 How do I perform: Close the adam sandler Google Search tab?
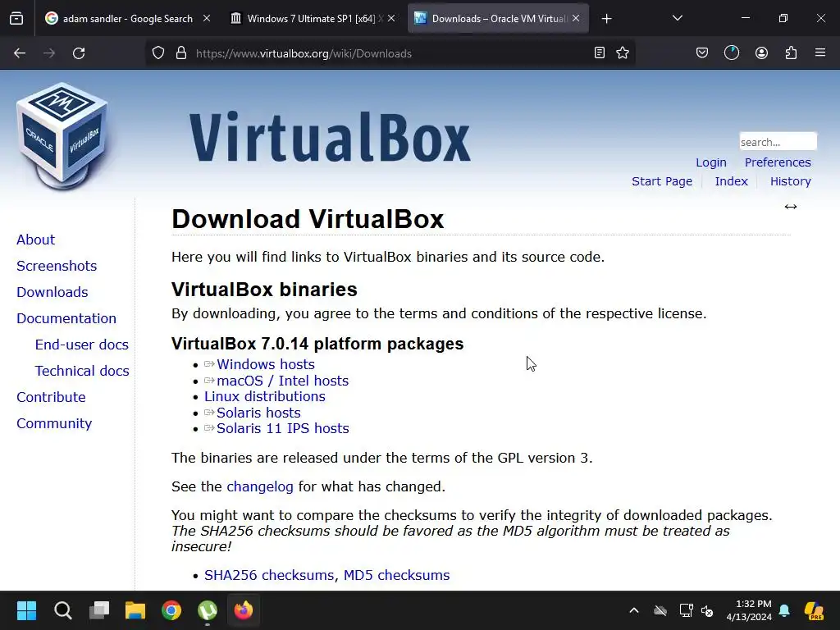207,18
